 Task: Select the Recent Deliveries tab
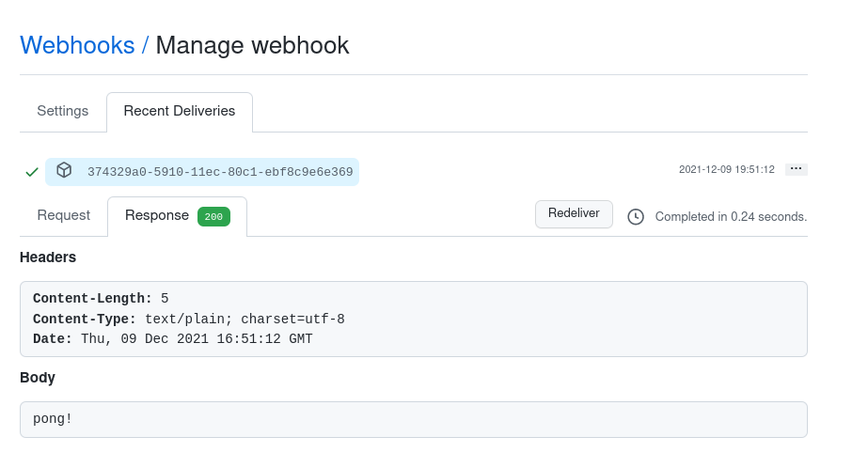180,111
